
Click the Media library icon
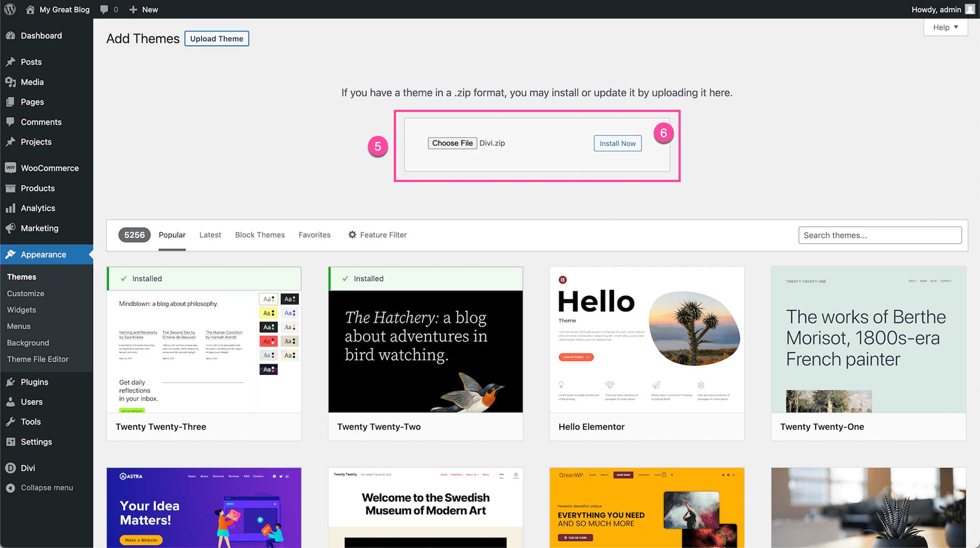point(11,82)
